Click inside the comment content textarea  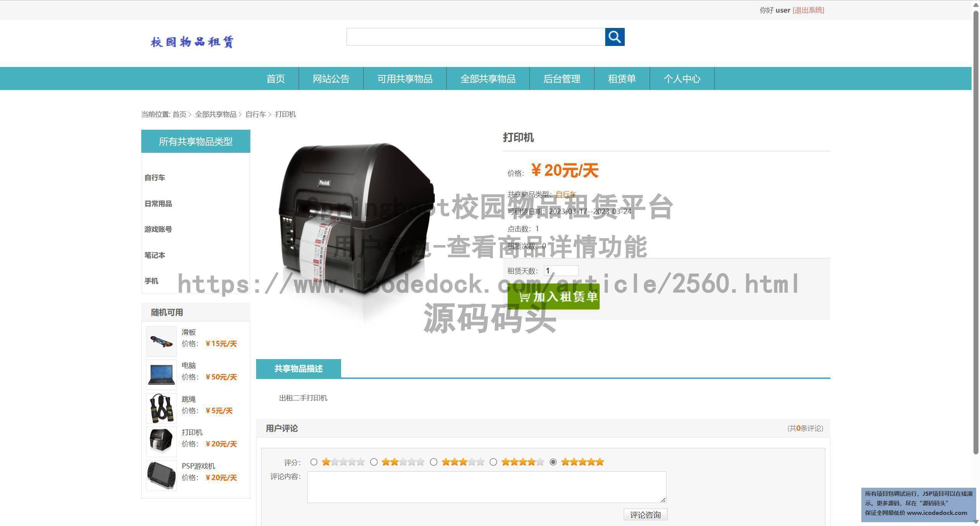(486, 487)
